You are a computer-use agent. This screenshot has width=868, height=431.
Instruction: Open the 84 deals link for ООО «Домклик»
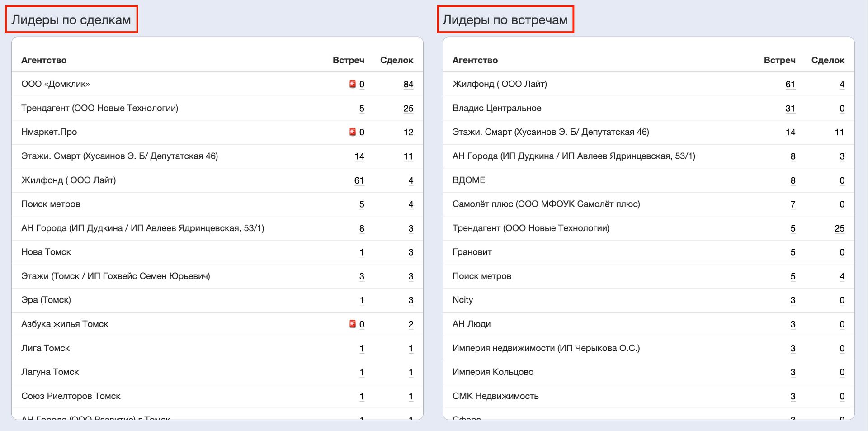click(408, 84)
